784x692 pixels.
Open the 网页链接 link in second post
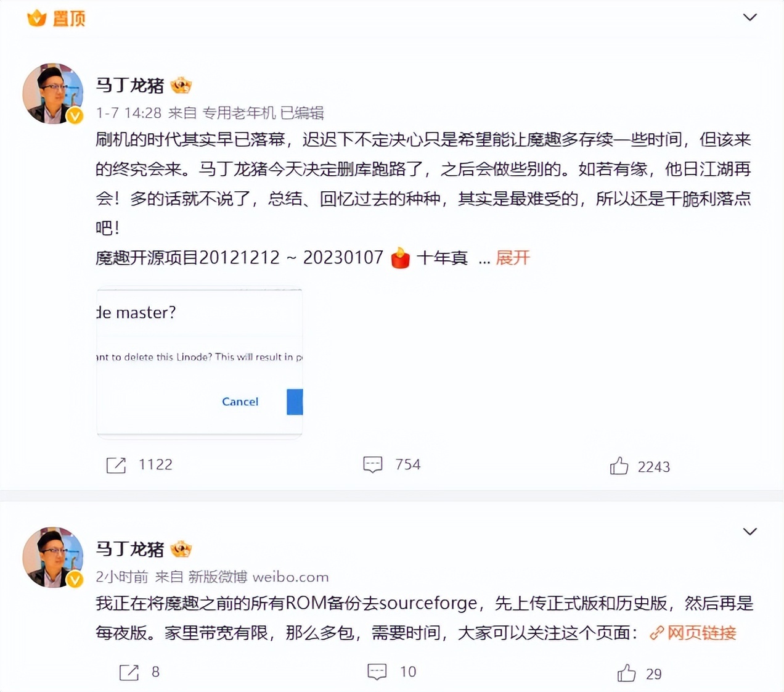pos(693,633)
